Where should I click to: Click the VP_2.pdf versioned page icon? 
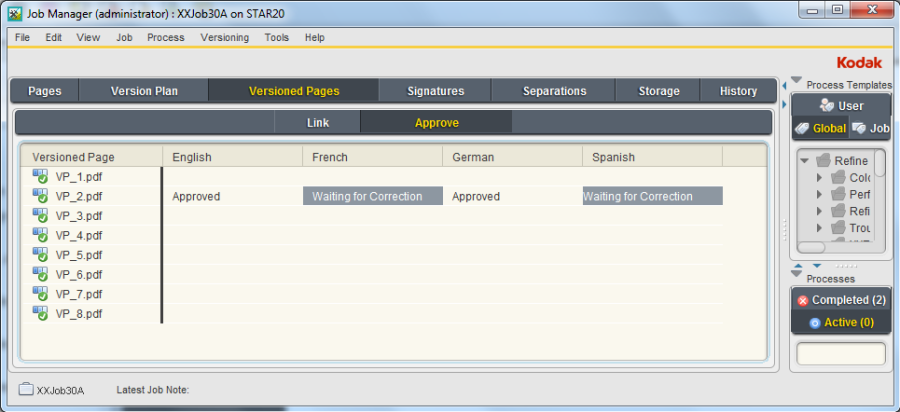pyautogui.click(x=40, y=196)
